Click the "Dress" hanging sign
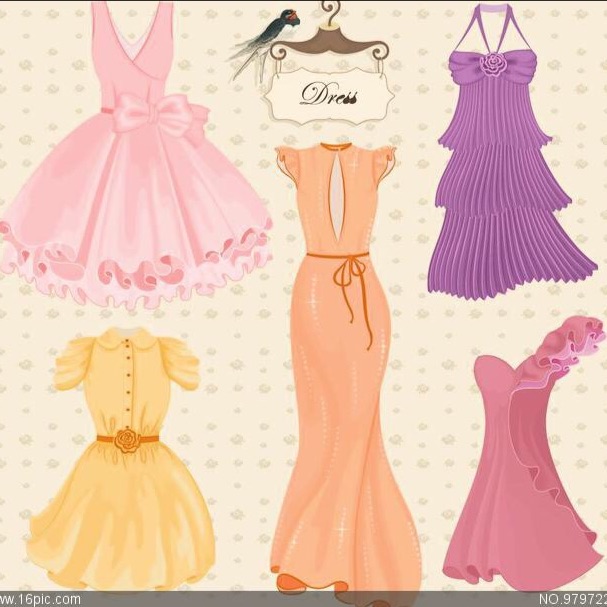This screenshot has height=607, width=607. point(330,93)
